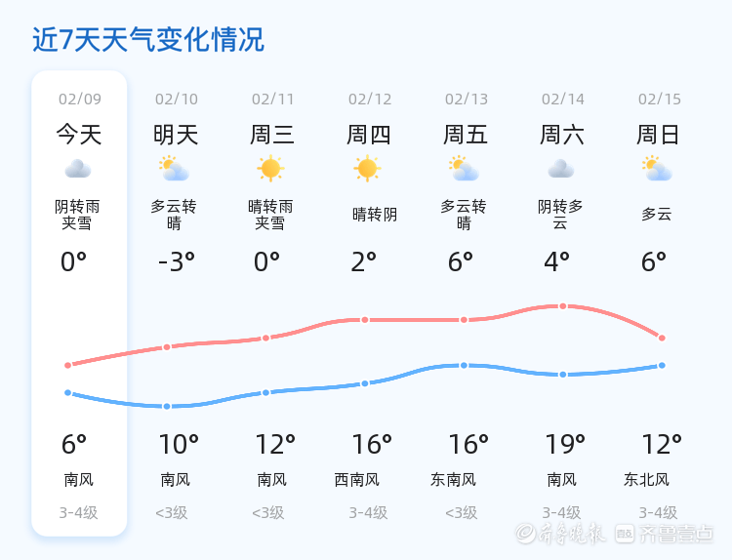Click today's cloudy weather icon
The width and height of the screenshot is (732, 560).
point(78,169)
